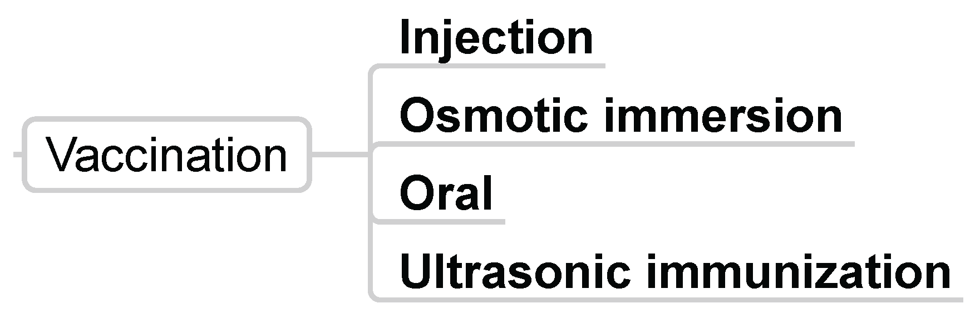980x323 pixels.
Task: Click empty canvas above the Vaccination node
Action: [x=166, y=56]
